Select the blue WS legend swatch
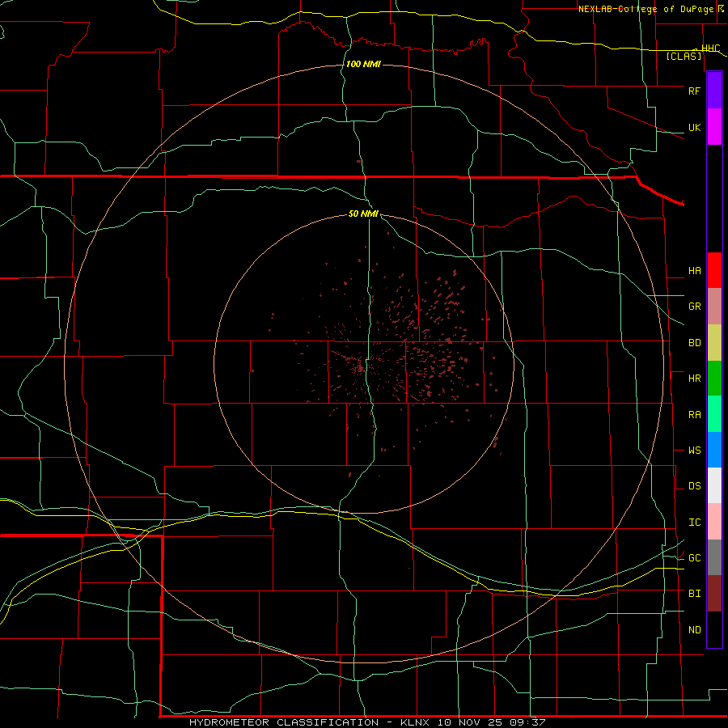The image size is (728, 728). (x=714, y=450)
